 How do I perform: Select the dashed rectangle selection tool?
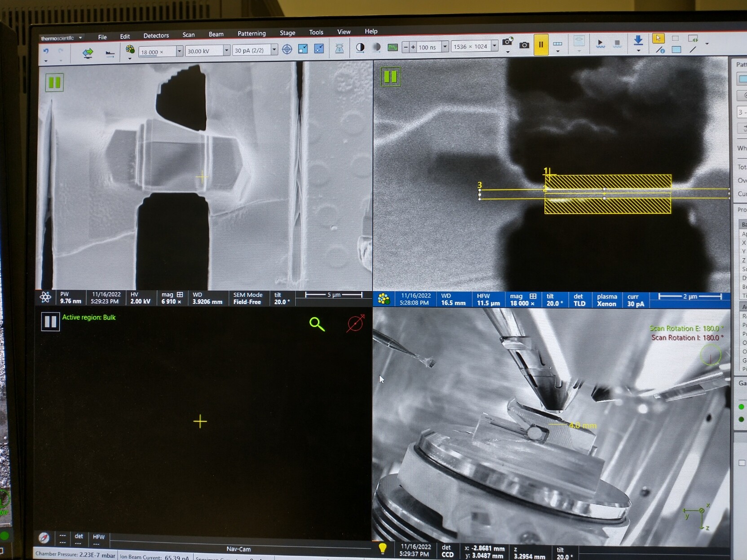(x=675, y=38)
